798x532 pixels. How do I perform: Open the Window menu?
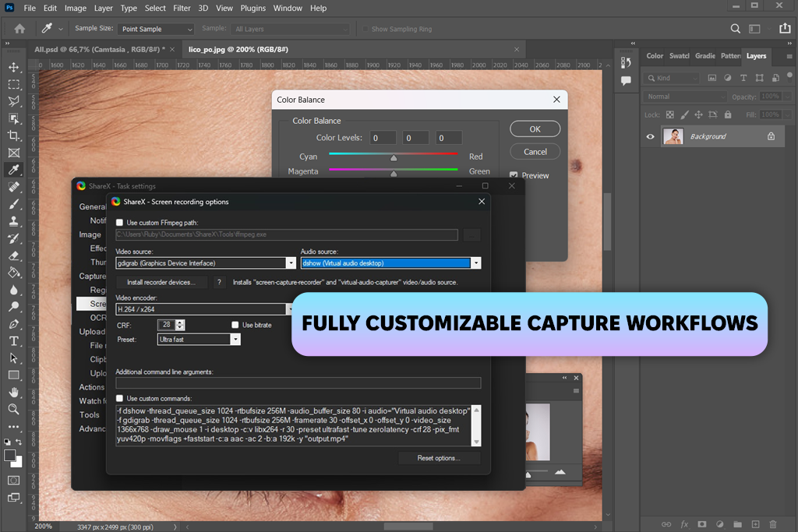288,8
